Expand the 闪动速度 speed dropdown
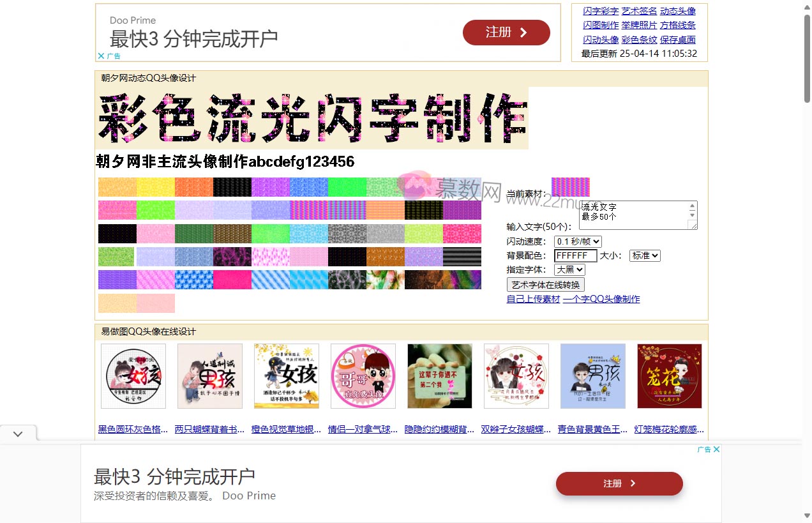The image size is (812, 523). coord(578,241)
